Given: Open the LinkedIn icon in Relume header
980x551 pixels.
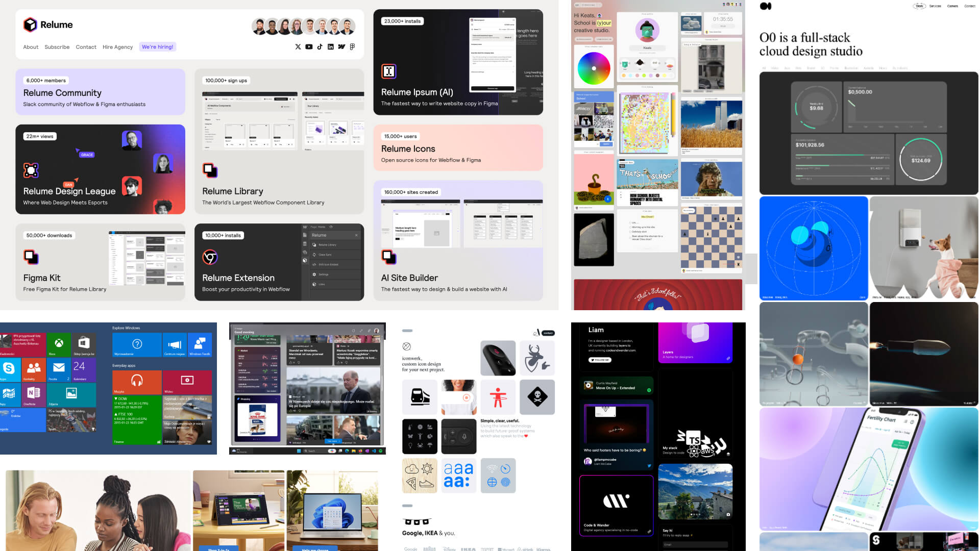Looking at the screenshot, I should click(x=331, y=47).
